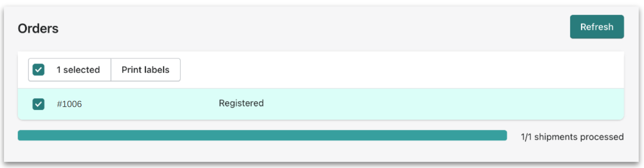This screenshot has height=168, width=644.
Task: Click the word 'Registered' in the order row
Action: tap(241, 103)
